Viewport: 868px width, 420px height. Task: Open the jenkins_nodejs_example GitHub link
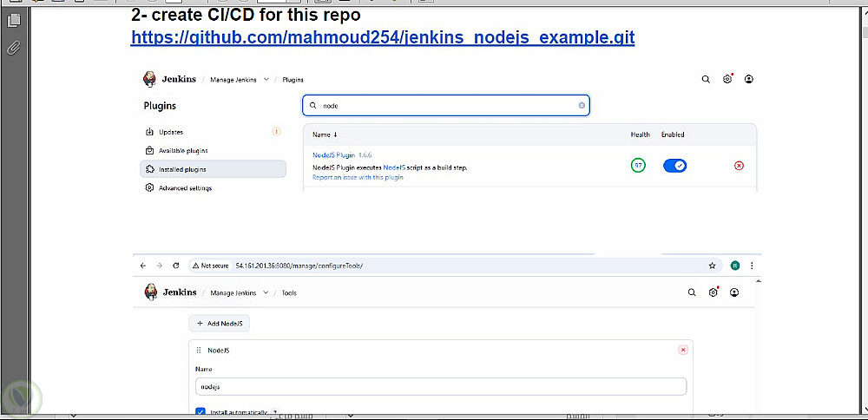pos(383,37)
